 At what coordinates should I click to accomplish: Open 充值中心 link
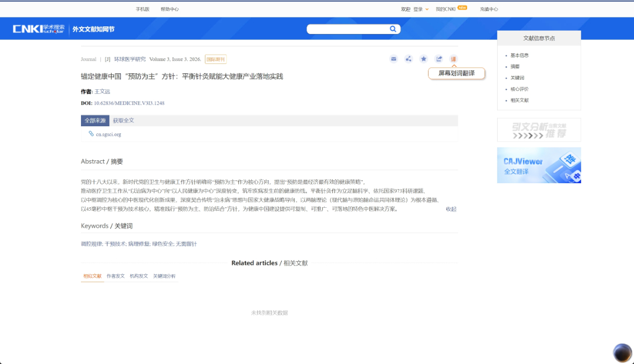489,9
